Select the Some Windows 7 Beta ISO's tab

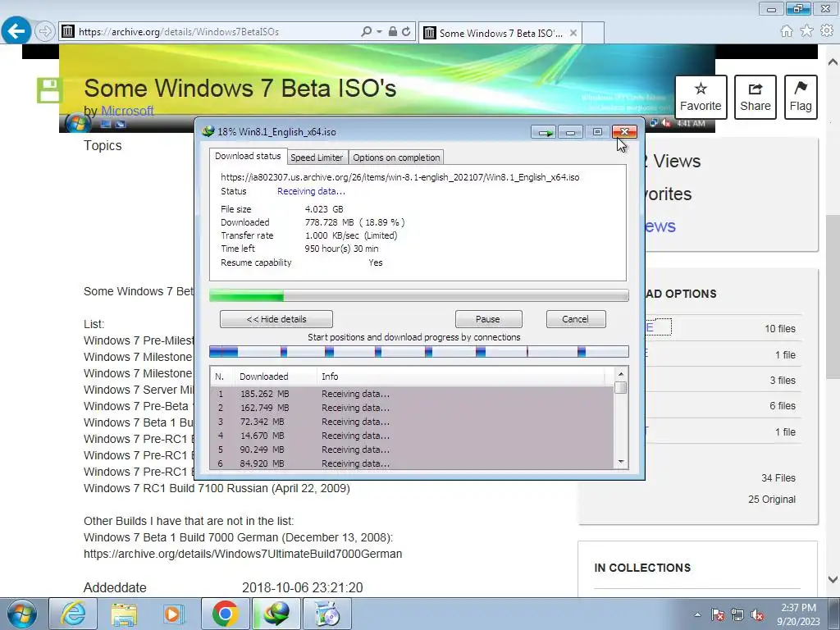click(x=500, y=33)
